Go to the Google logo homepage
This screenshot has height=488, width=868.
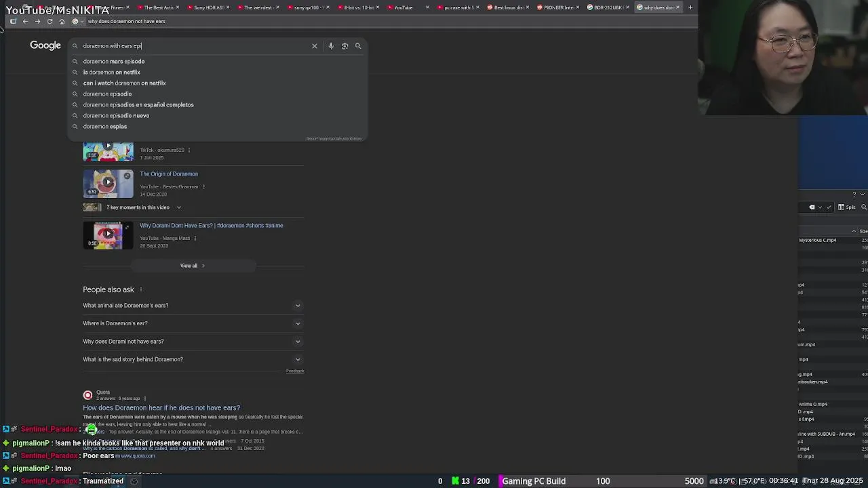pos(45,45)
